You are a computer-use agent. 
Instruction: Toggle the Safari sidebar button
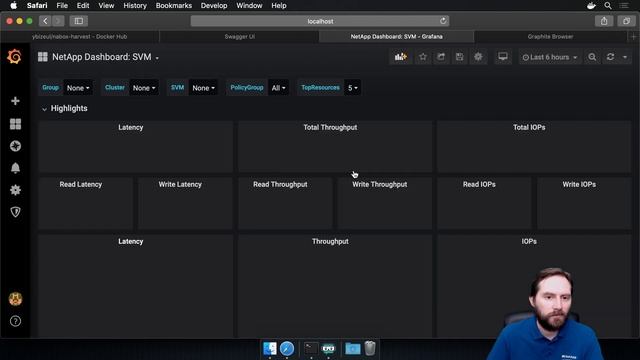point(79,21)
